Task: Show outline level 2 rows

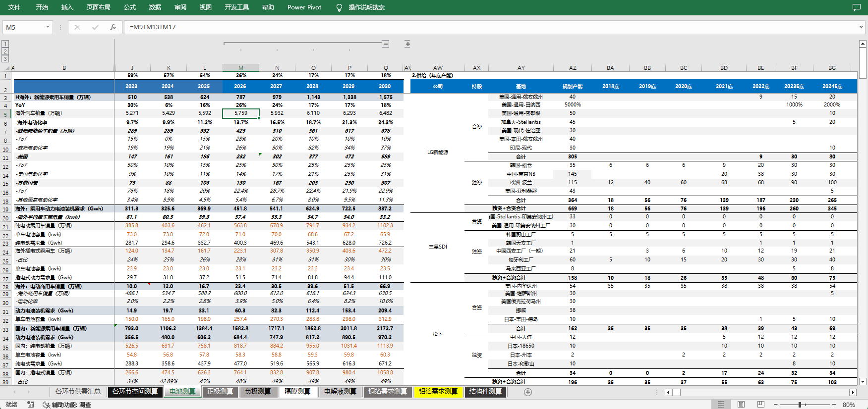Action: coord(5,51)
